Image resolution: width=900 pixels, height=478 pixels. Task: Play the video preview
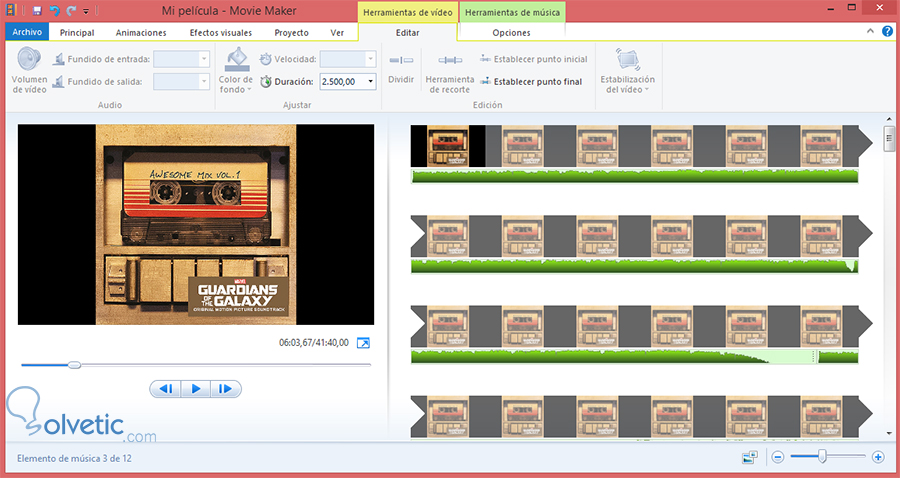(x=195, y=389)
